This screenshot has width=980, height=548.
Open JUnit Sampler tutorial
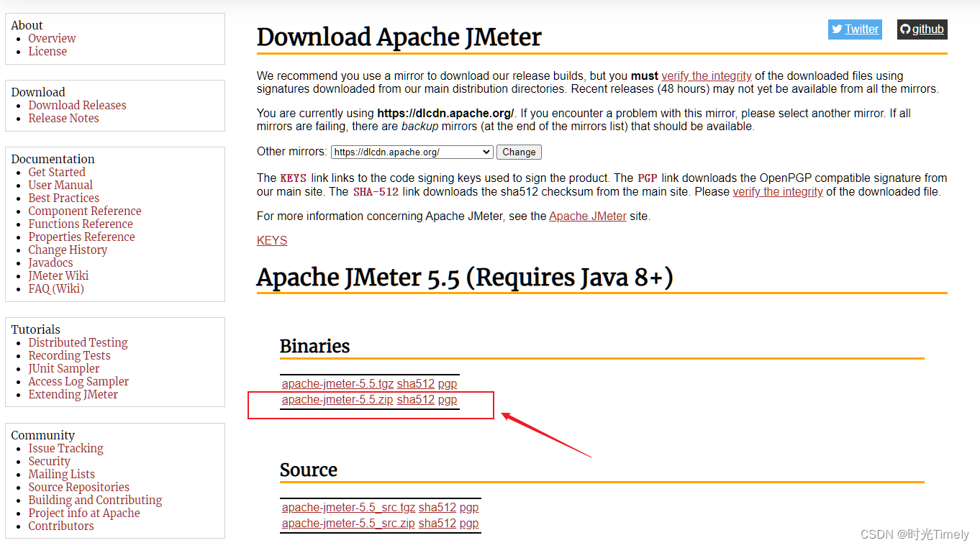click(64, 368)
